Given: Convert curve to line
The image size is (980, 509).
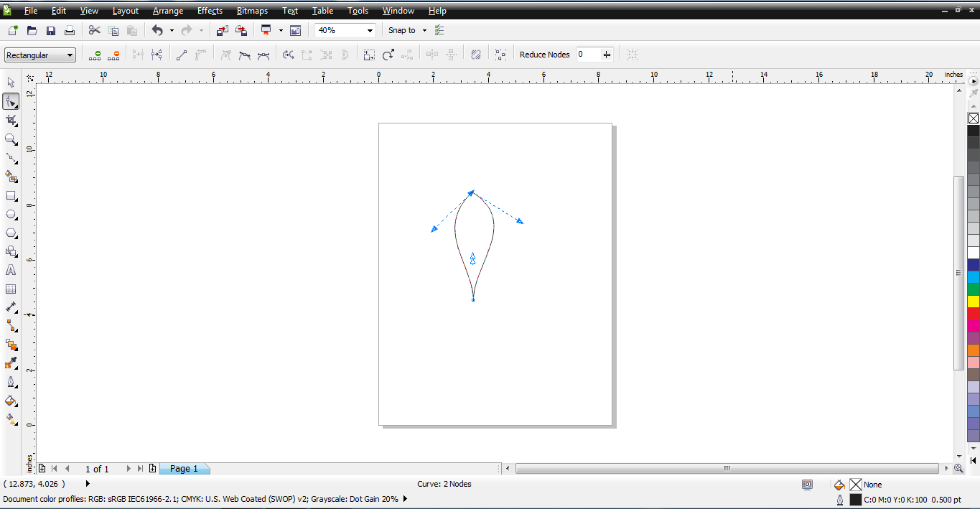Looking at the screenshot, I should (x=182, y=55).
